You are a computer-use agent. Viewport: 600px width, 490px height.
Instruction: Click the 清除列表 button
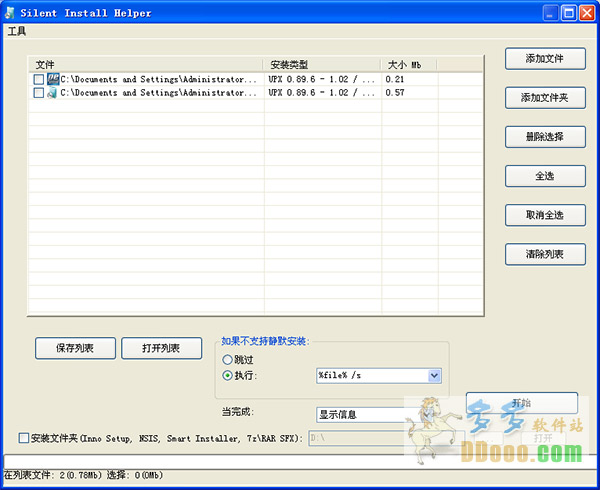545,254
